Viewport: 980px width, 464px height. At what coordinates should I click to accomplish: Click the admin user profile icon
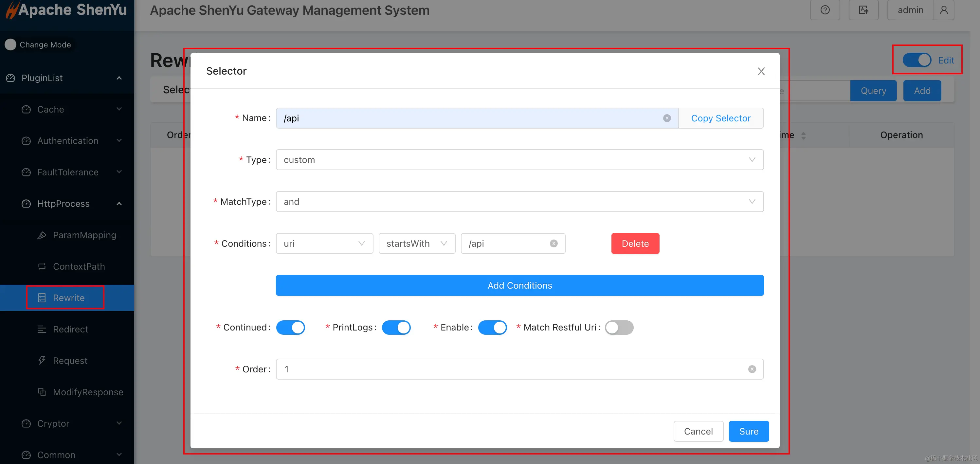[x=943, y=10]
